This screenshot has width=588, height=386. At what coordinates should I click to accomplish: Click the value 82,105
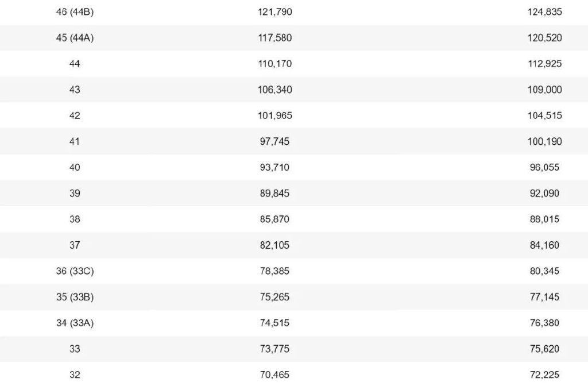point(274,245)
